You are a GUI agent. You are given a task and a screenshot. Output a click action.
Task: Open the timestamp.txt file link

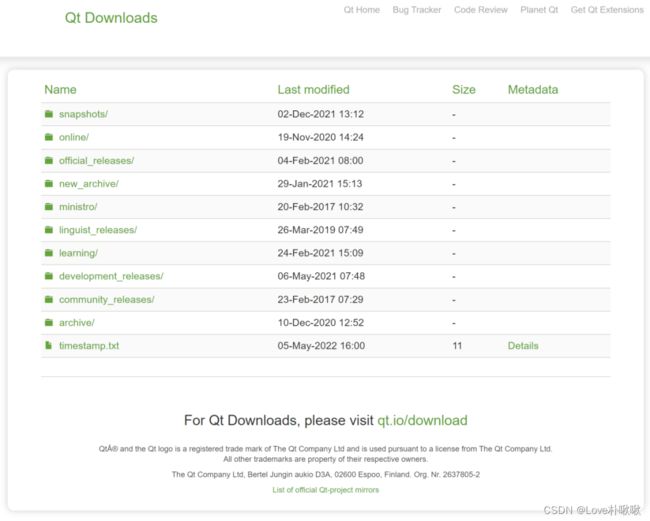coord(89,346)
